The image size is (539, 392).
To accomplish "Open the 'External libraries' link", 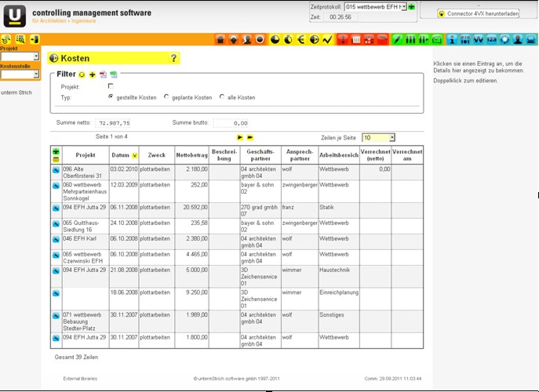I will tap(80, 379).
